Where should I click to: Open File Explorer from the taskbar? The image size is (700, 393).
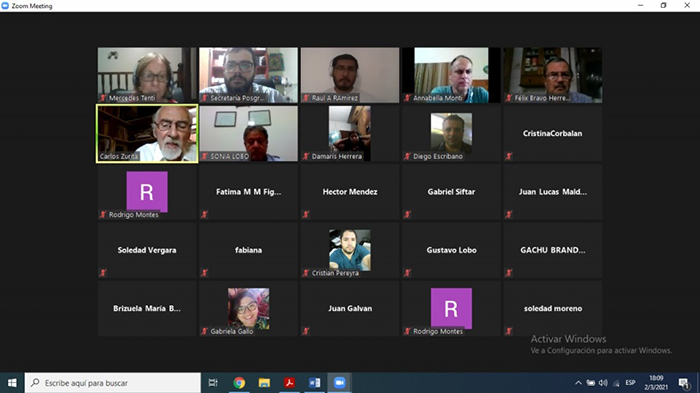[x=264, y=383]
